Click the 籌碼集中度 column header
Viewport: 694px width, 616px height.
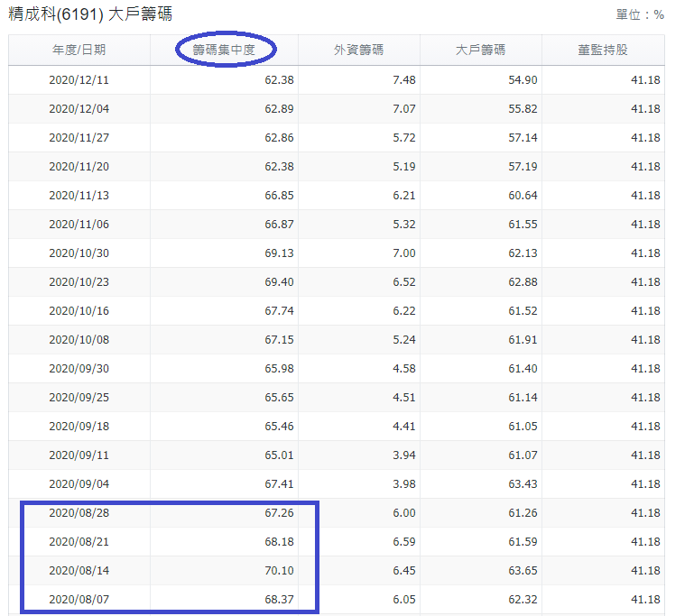click(x=224, y=51)
